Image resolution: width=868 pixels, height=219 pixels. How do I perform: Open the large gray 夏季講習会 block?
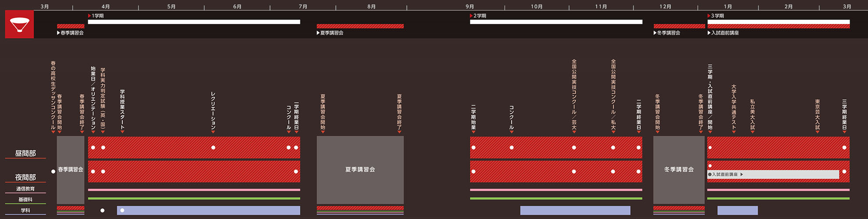coord(360,170)
